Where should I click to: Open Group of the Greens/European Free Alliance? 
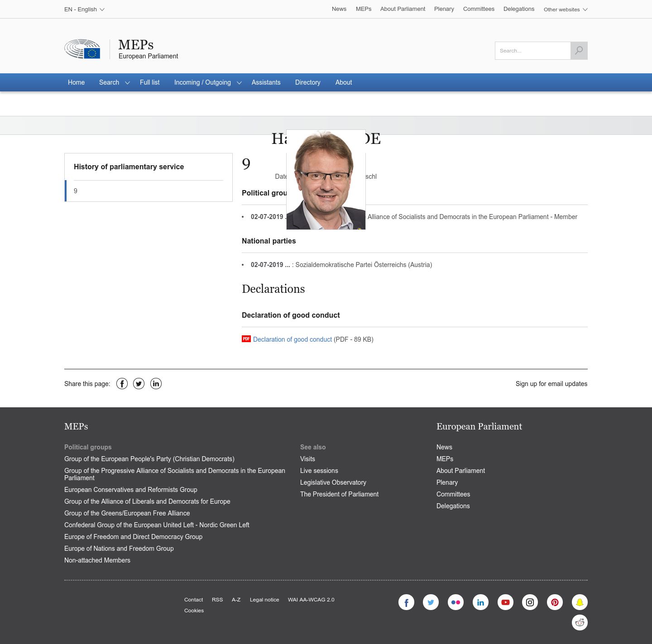tap(127, 513)
